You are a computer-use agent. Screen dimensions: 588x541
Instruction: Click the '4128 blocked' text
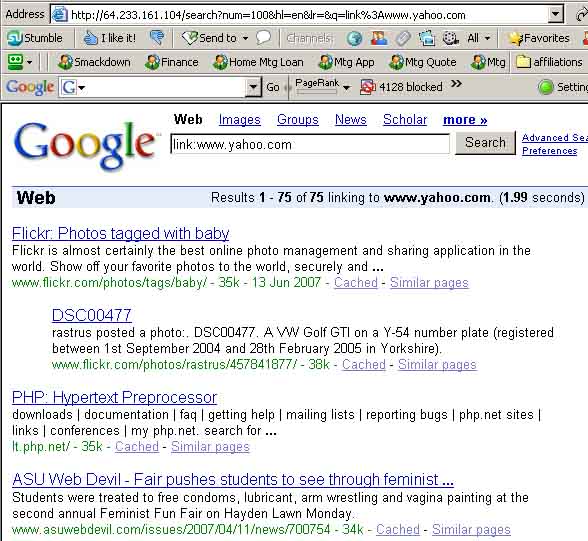[411, 87]
